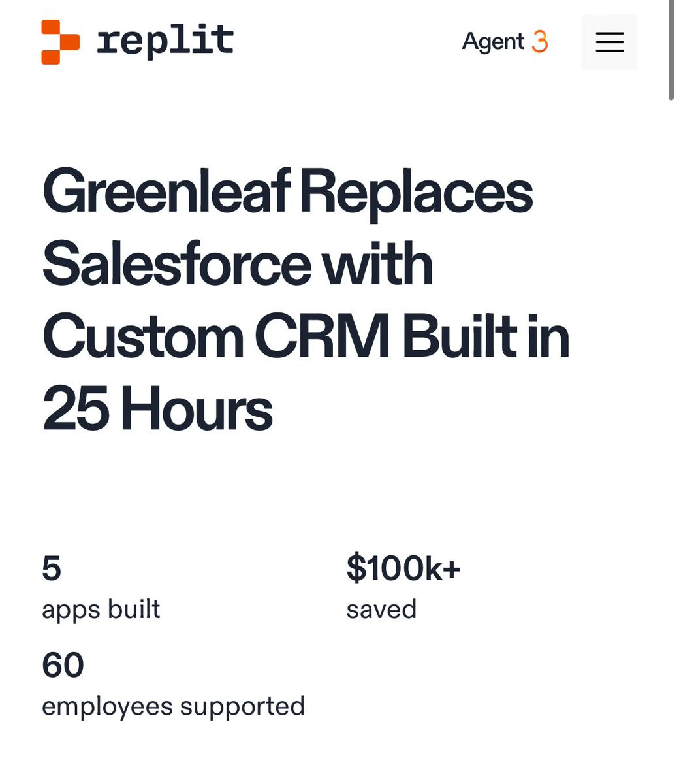Screen dimensions: 679x784
Task: Click the 25 Hours headline text
Action: [157, 410]
